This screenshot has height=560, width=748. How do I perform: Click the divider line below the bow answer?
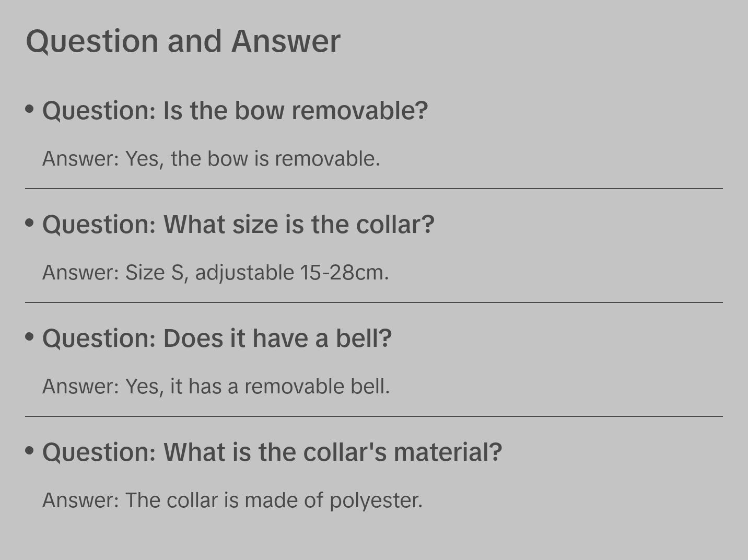[374, 189]
